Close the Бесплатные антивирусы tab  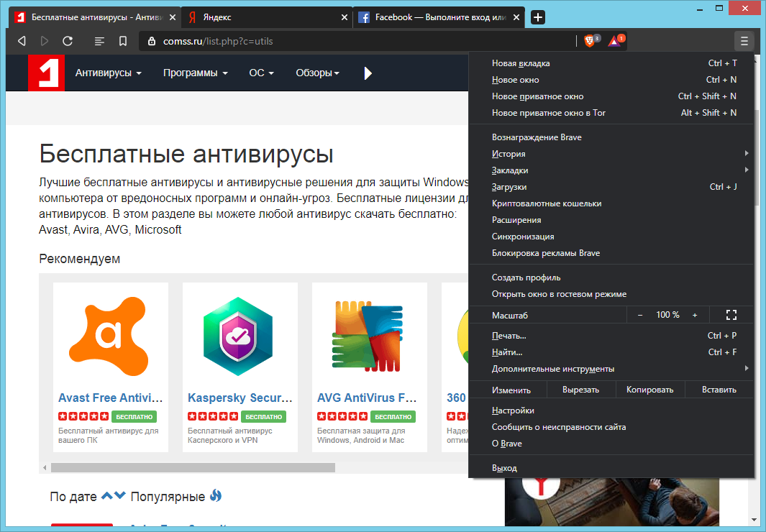pyautogui.click(x=173, y=17)
